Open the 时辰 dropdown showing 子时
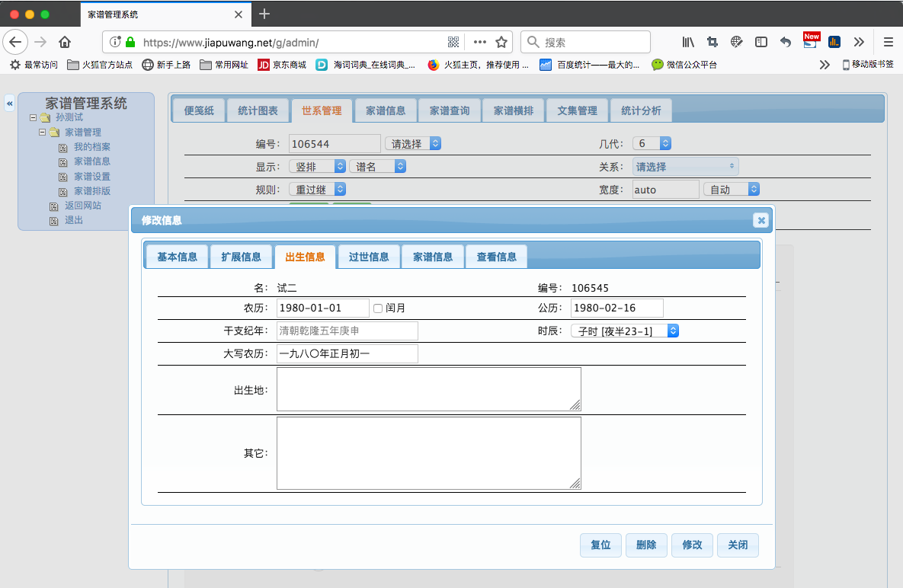 (625, 331)
